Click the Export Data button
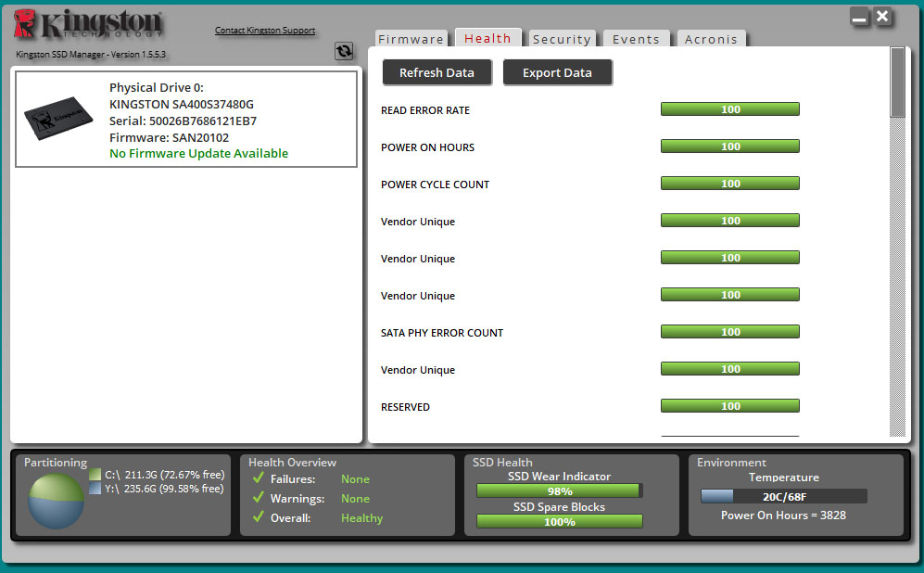The height and width of the screenshot is (573, 924). pyautogui.click(x=557, y=72)
